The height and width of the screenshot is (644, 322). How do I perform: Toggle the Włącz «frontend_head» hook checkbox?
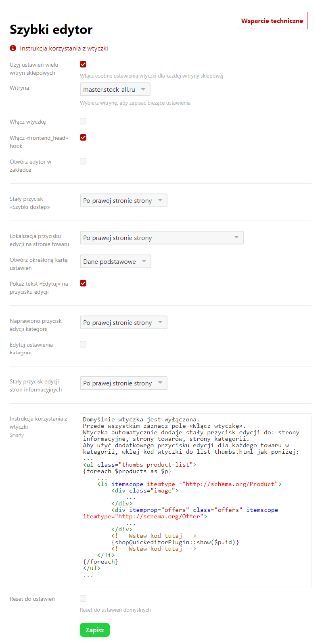[83, 137]
